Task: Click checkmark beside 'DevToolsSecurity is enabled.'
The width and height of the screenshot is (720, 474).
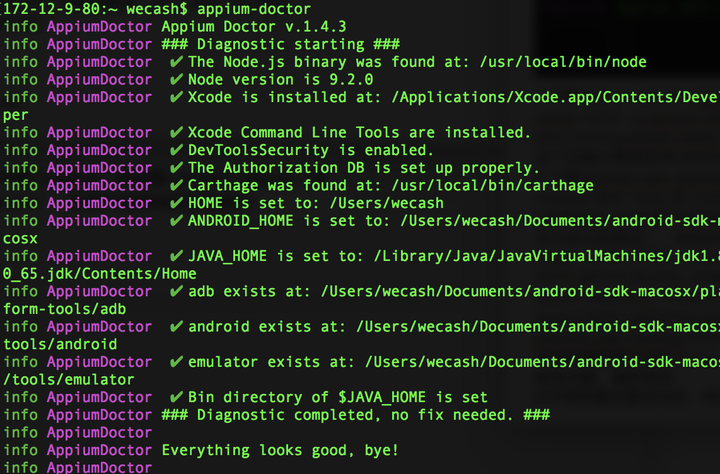Action: tap(176, 150)
